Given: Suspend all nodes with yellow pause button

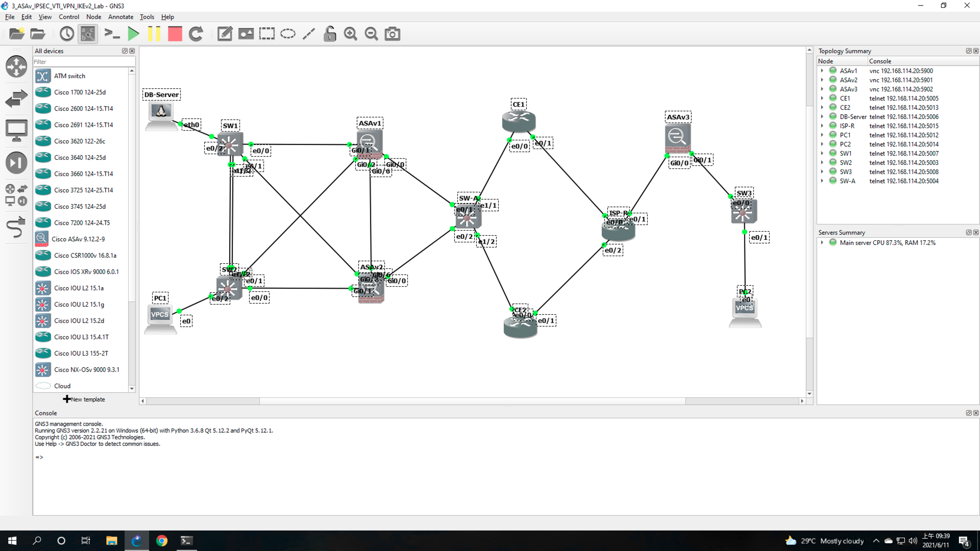Looking at the screenshot, I should [154, 34].
